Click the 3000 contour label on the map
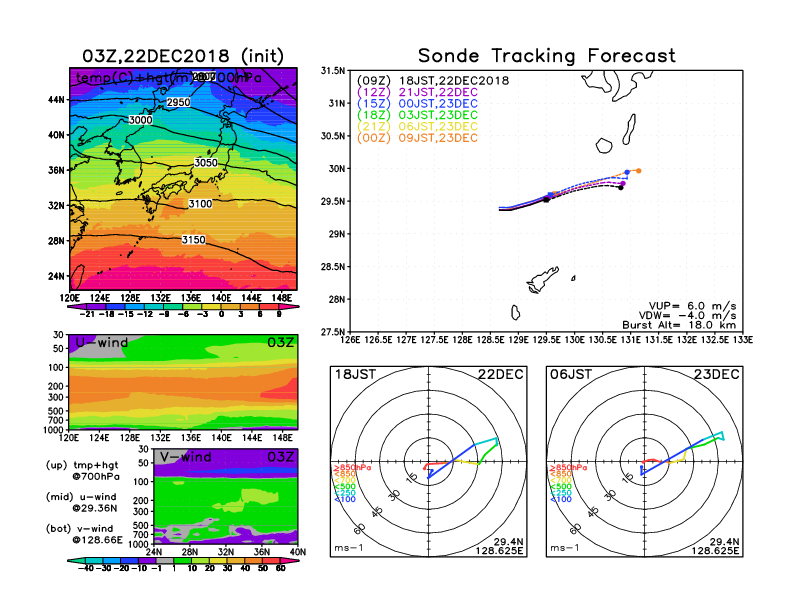The width and height of the screenshot is (792, 612). [142, 120]
